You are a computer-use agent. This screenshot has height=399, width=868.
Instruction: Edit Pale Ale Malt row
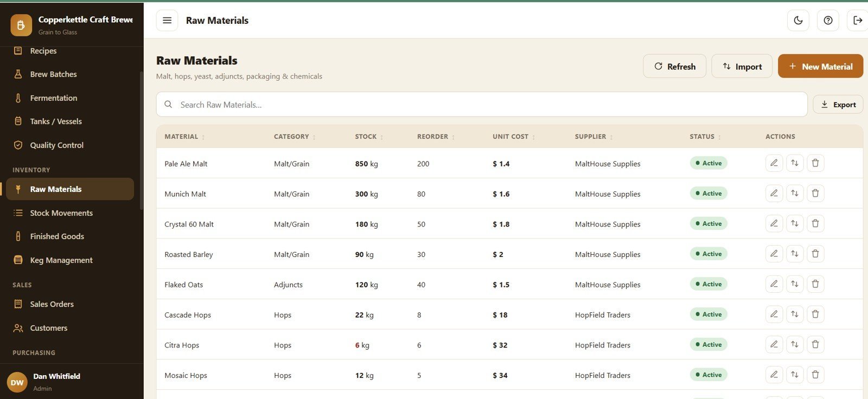click(x=774, y=163)
